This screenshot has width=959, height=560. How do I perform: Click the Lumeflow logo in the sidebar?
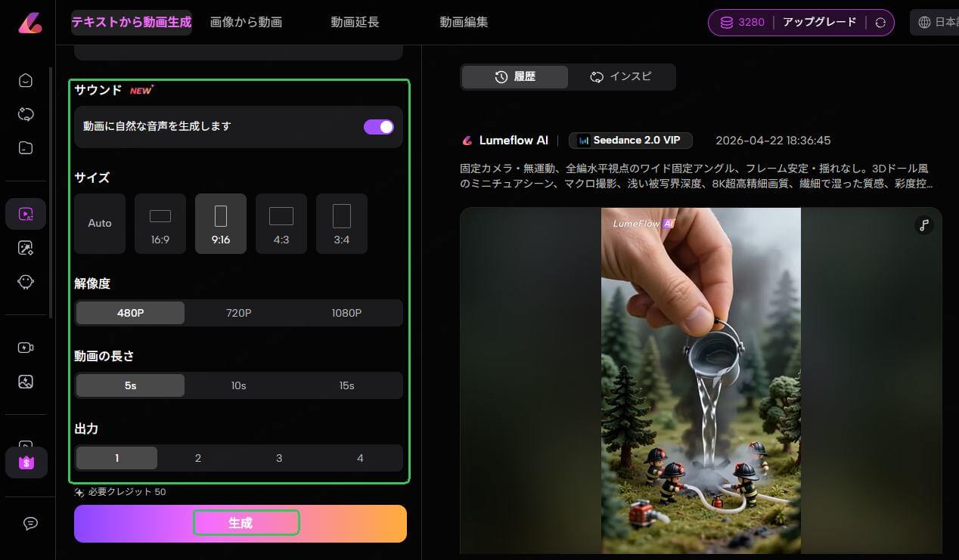[30, 23]
